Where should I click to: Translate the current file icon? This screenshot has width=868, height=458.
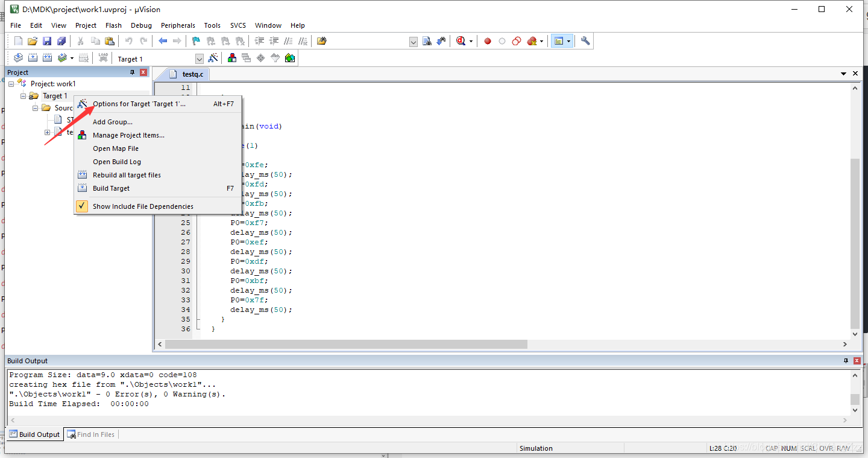pyautogui.click(x=18, y=58)
